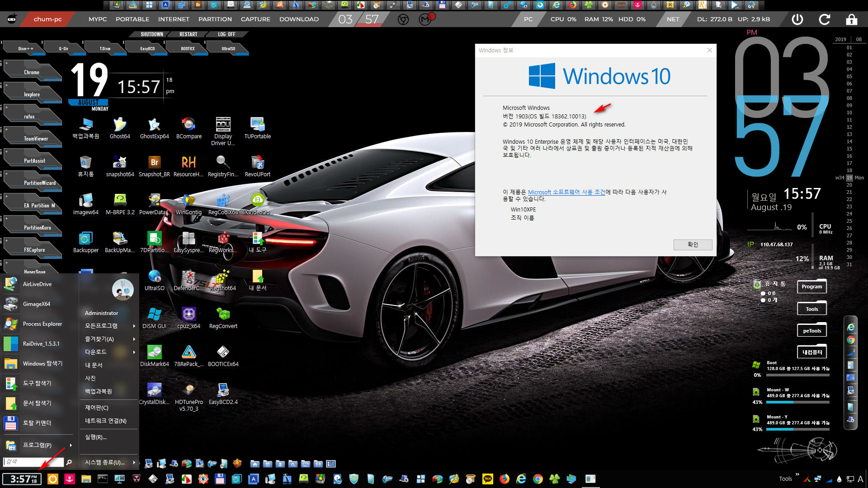Open cpuz_x64 desktop icon
This screenshot has height=488, width=868.
click(189, 318)
